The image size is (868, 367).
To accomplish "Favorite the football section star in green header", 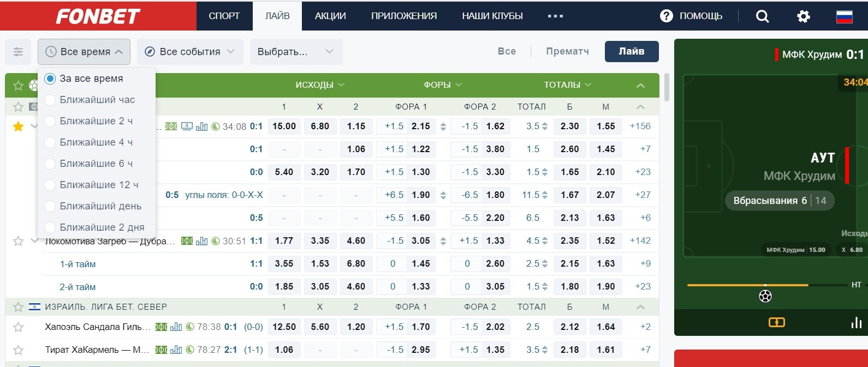I will pos(18,86).
